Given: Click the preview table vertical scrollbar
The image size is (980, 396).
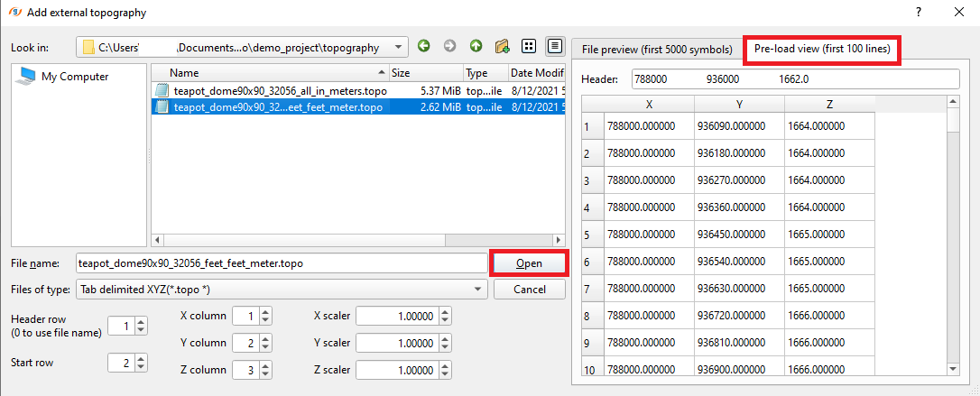Looking at the screenshot, I should [953, 235].
